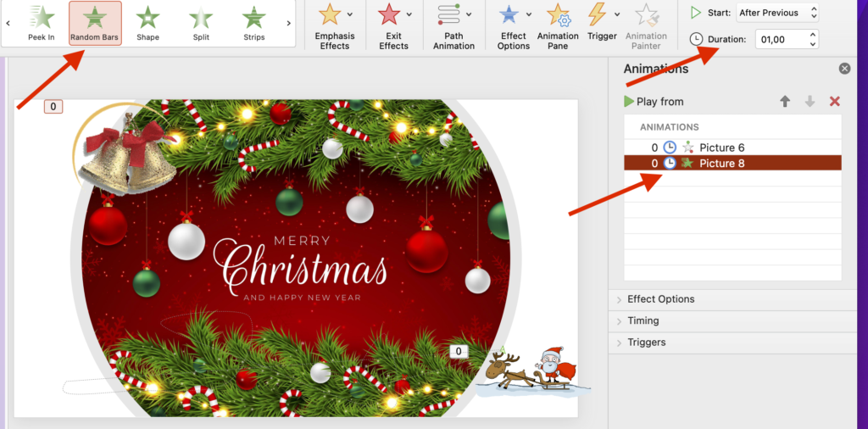This screenshot has height=429, width=868.
Task: Show more effects in animation gallery
Action: coord(288,23)
